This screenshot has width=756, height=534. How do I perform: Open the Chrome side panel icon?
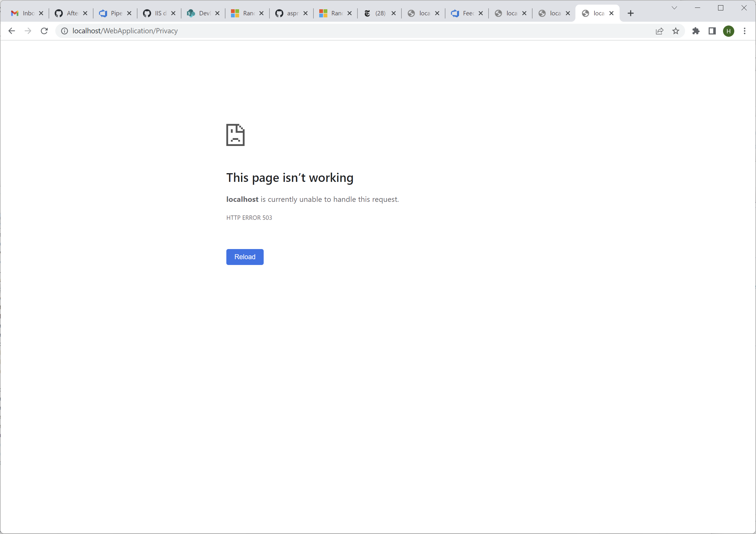pos(712,31)
